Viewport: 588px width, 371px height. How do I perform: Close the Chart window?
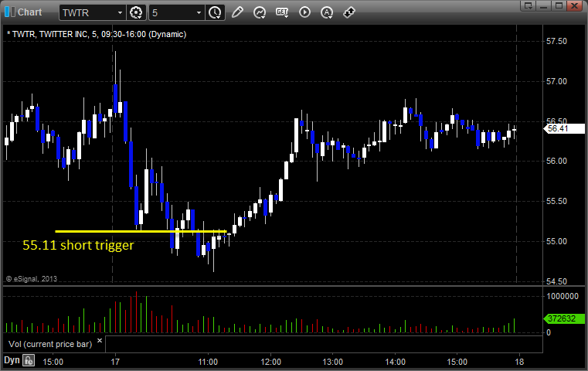[x=574, y=5]
